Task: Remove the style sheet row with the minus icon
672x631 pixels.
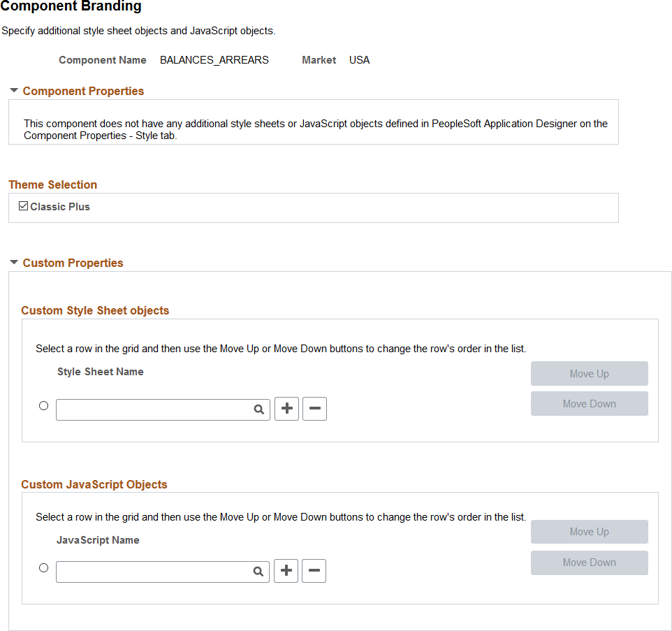Action: click(314, 409)
